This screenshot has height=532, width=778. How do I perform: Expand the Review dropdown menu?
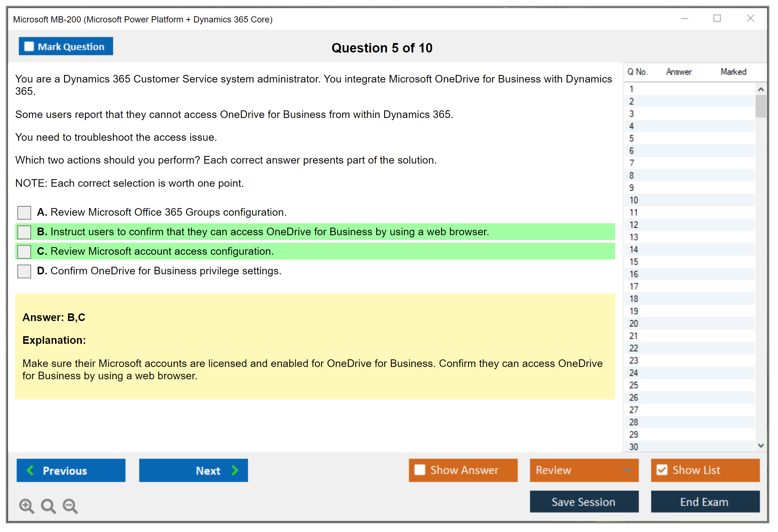628,470
